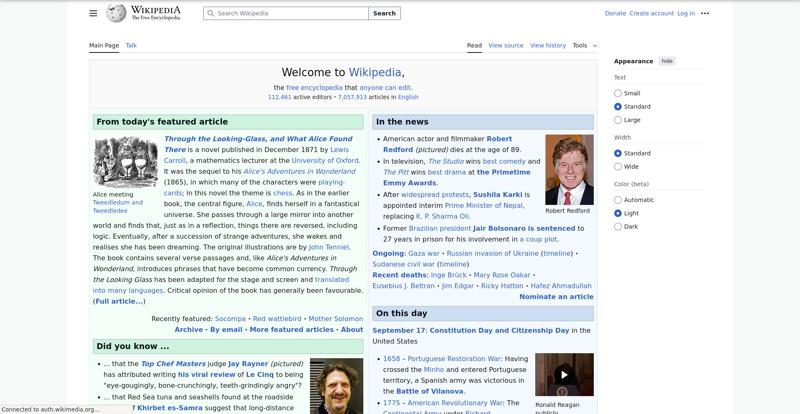Click the Search button
This screenshot has width=800, height=414.
click(x=384, y=13)
